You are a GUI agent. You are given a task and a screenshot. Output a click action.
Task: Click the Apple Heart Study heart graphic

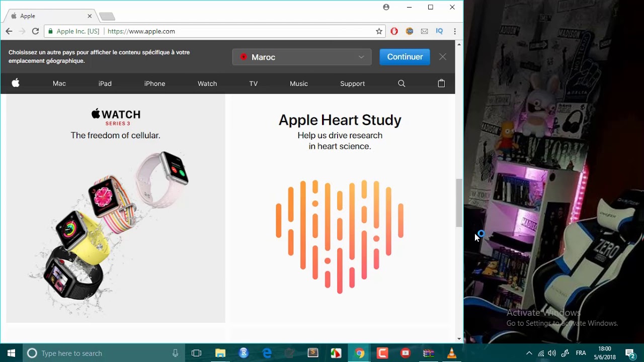tap(340, 236)
